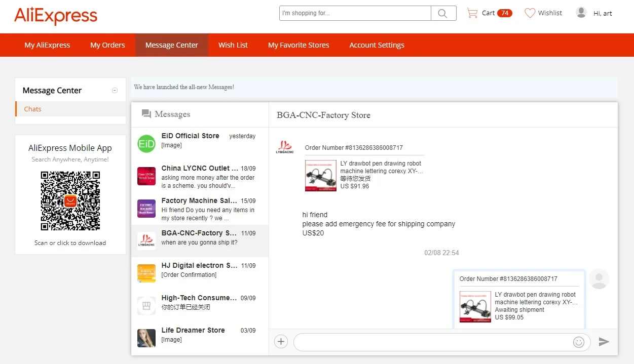
Task: Open the emoji picker smiley icon
Action: (579, 342)
